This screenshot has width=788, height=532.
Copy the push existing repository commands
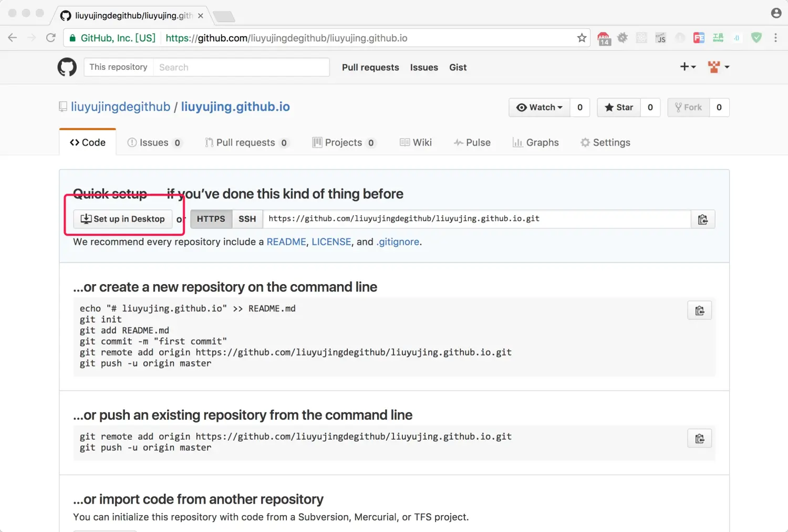pos(700,439)
